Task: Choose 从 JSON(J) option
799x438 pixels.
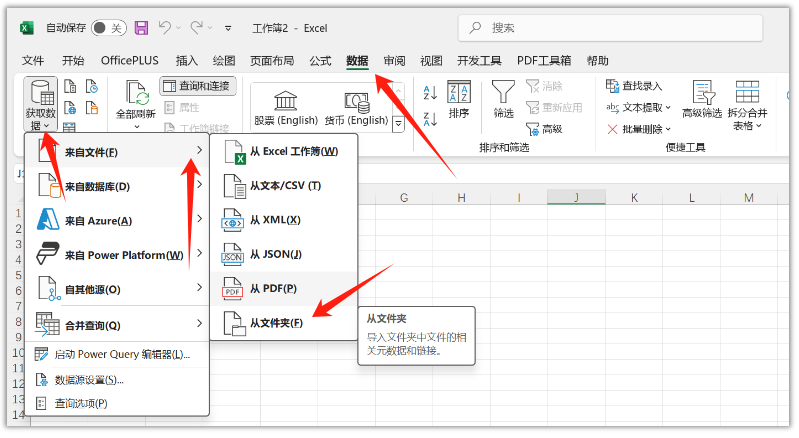Action: click(x=284, y=254)
